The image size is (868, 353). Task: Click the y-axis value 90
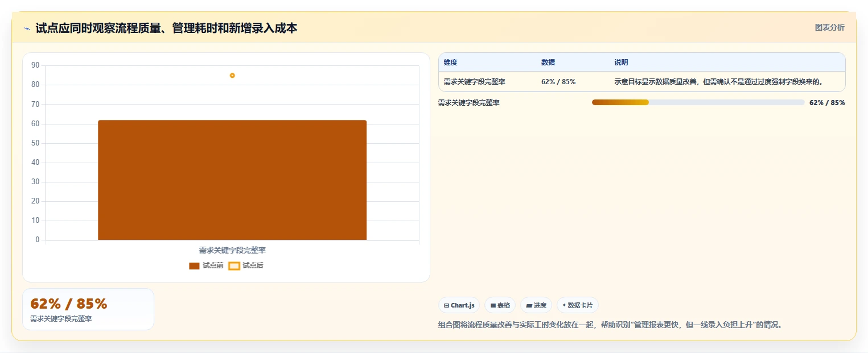tap(35, 65)
